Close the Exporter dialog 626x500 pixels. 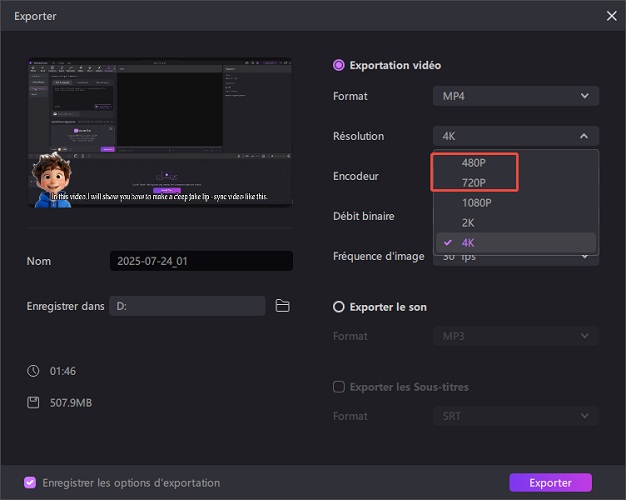click(x=611, y=15)
